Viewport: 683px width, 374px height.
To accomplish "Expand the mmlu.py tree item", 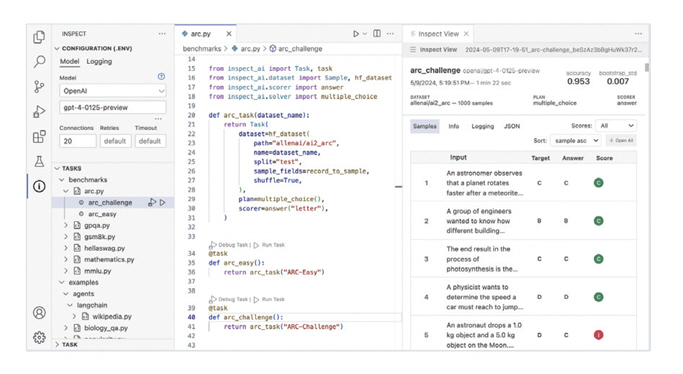I will 66,271.
